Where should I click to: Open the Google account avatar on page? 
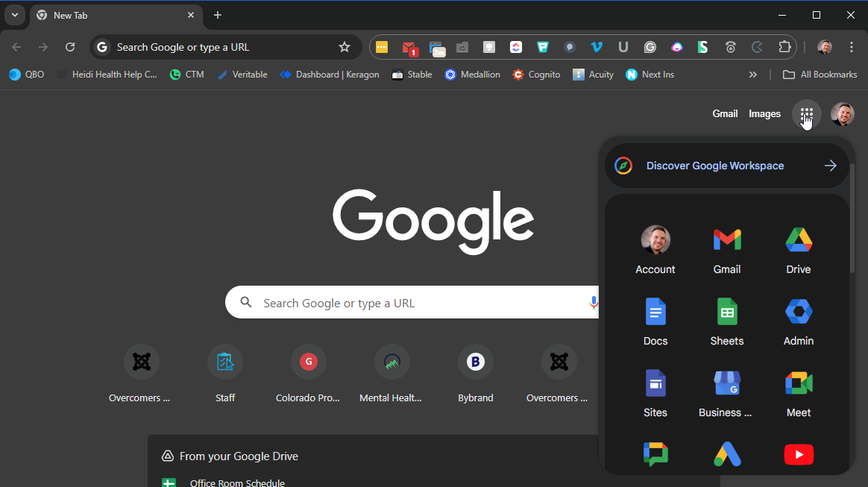click(x=843, y=114)
